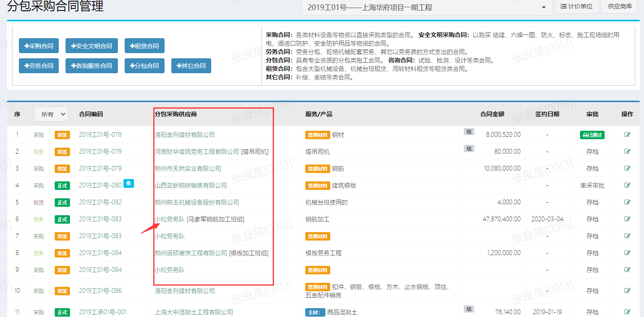
Task: Click edit icon for 商品混凝土 row
Action: [627, 312]
